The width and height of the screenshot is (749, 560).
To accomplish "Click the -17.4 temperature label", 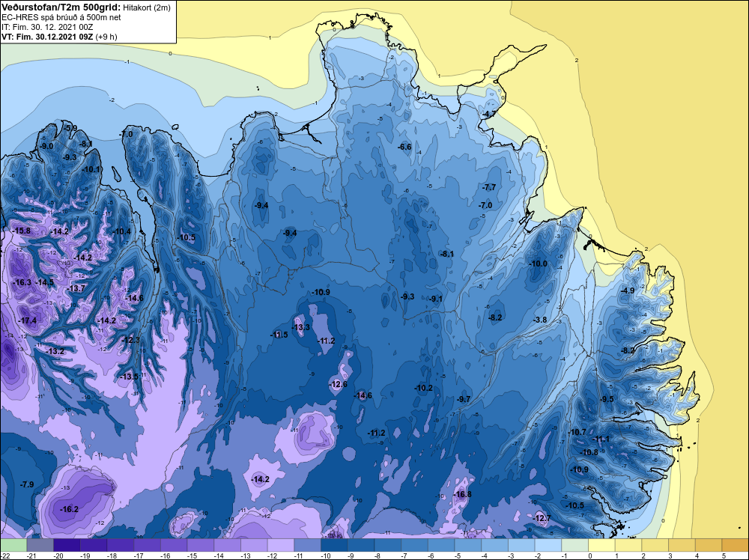I will (28, 320).
